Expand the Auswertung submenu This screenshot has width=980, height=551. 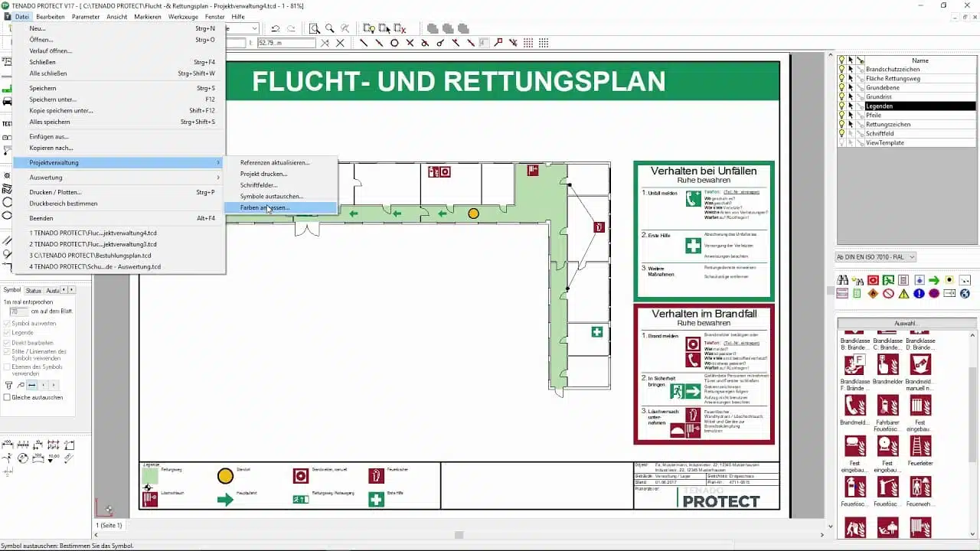tap(119, 178)
